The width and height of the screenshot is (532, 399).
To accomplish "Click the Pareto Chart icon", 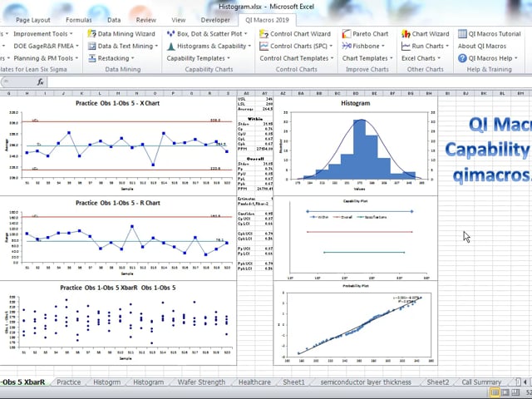I will pos(347,33).
